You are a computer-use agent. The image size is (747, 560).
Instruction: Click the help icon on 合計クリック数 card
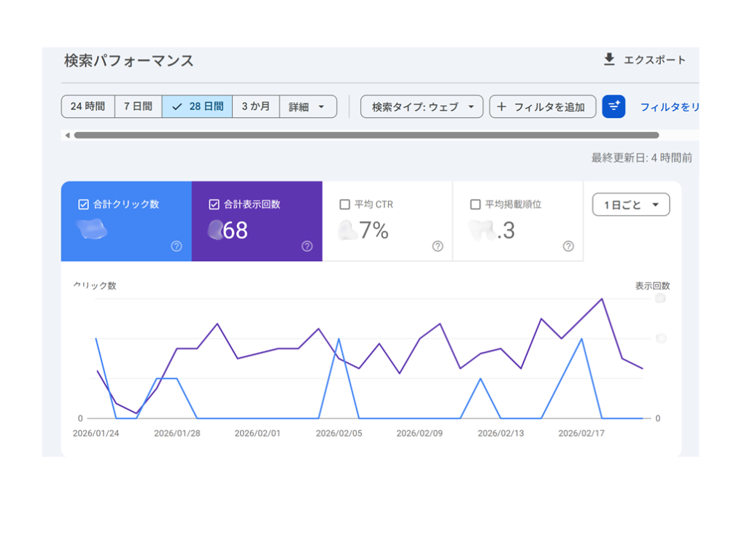[x=176, y=246]
